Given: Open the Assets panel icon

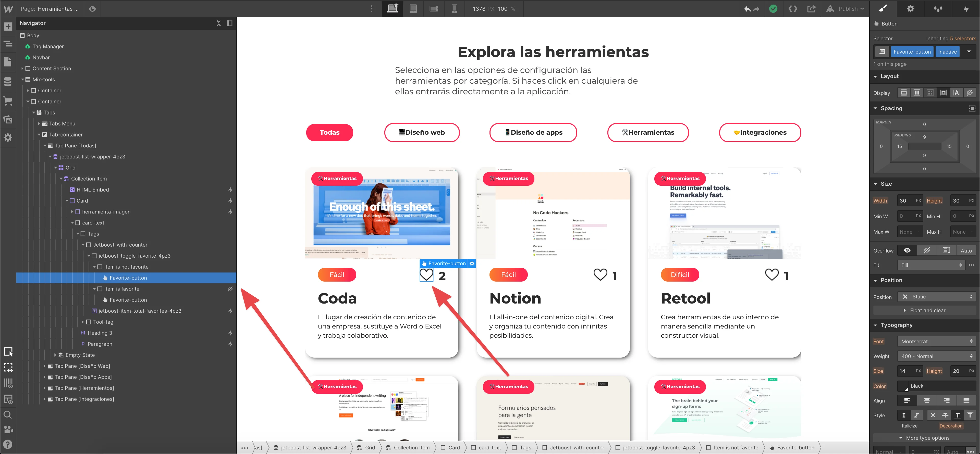Looking at the screenshot, I should coord(8,119).
